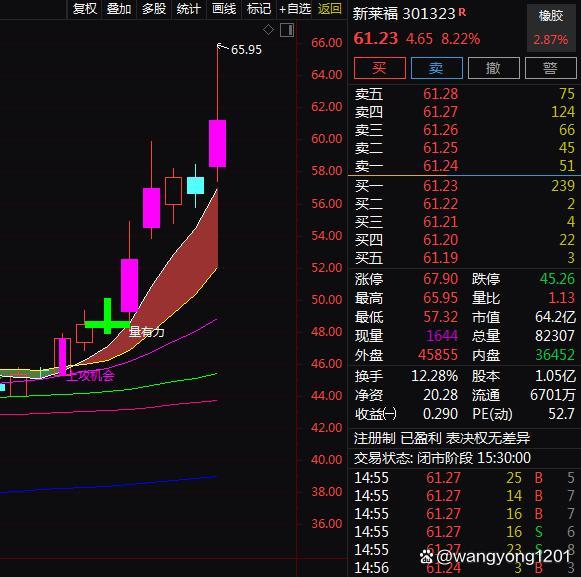Click the R marker next to 301323
This screenshot has width=581, height=577.
462,13
